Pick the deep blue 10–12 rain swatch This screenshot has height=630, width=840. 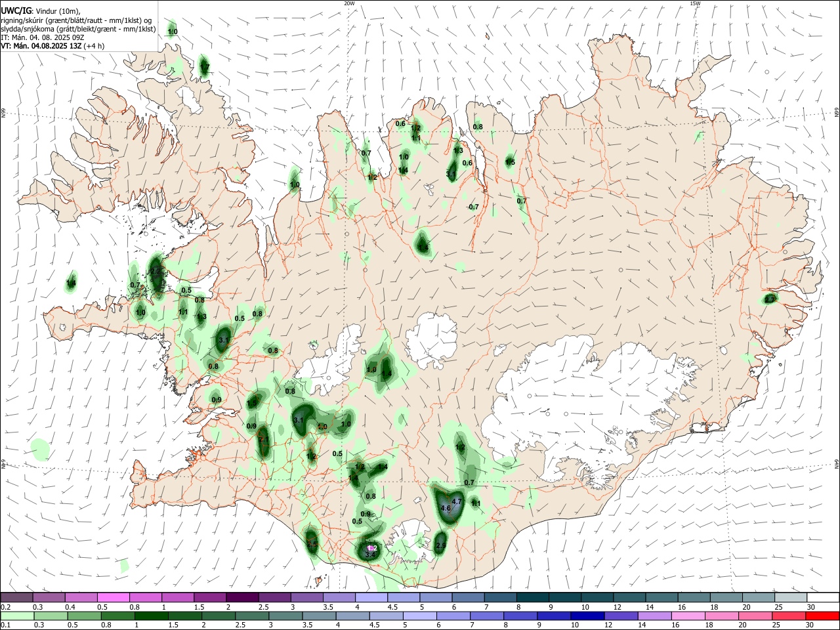(x=587, y=616)
